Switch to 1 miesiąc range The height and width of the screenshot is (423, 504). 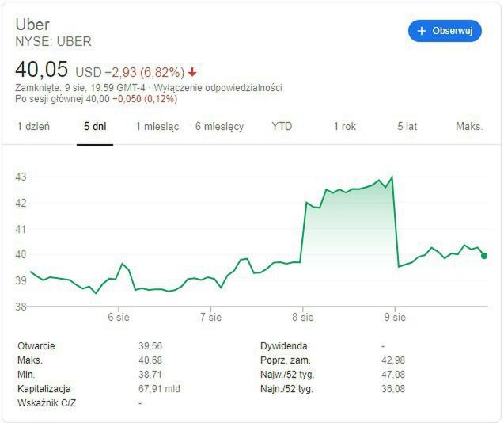point(157,126)
